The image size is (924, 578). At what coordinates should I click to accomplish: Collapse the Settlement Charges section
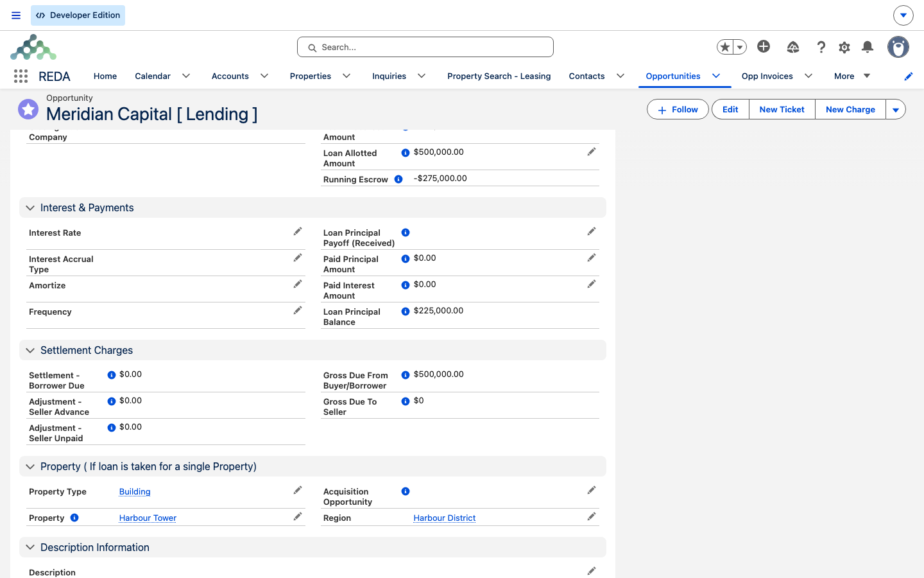30,351
